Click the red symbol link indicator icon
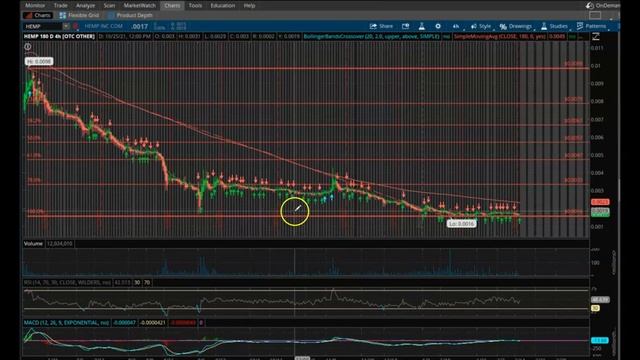The height and width of the screenshot is (360, 640). (x=76, y=26)
